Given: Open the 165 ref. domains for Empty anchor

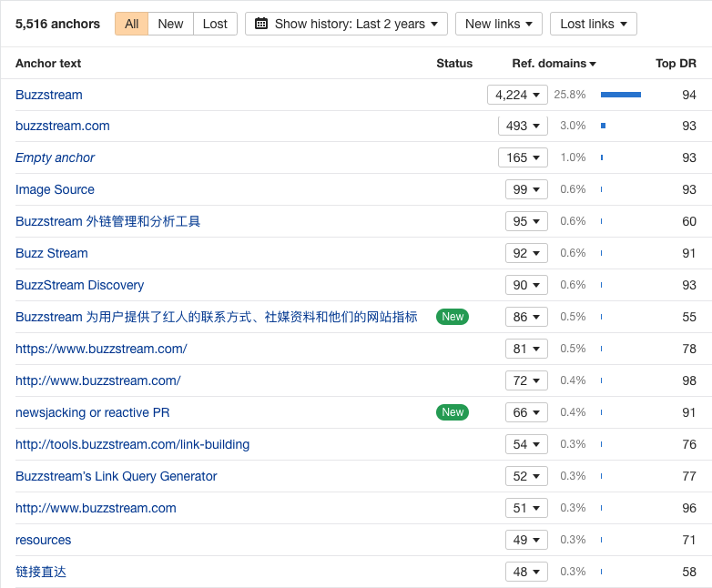Looking at the screenshot, I should click(x=523, y=157).
